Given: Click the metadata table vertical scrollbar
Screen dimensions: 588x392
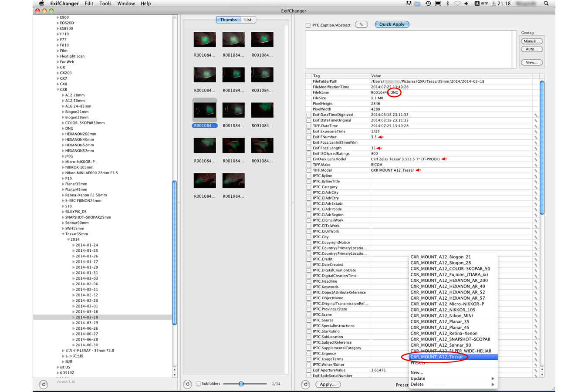Looking at the screenshot, I should [x=542, y=148].
